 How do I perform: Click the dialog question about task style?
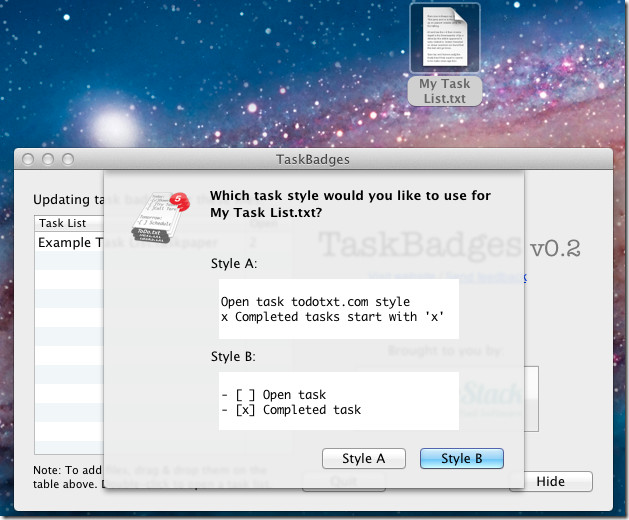pos(350,204)
